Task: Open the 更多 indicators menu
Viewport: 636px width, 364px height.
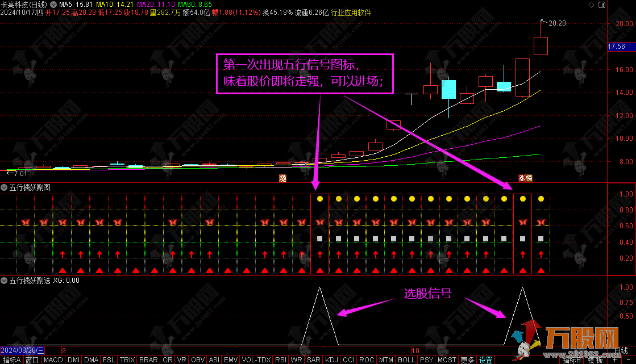Action: tap(467, 360)
